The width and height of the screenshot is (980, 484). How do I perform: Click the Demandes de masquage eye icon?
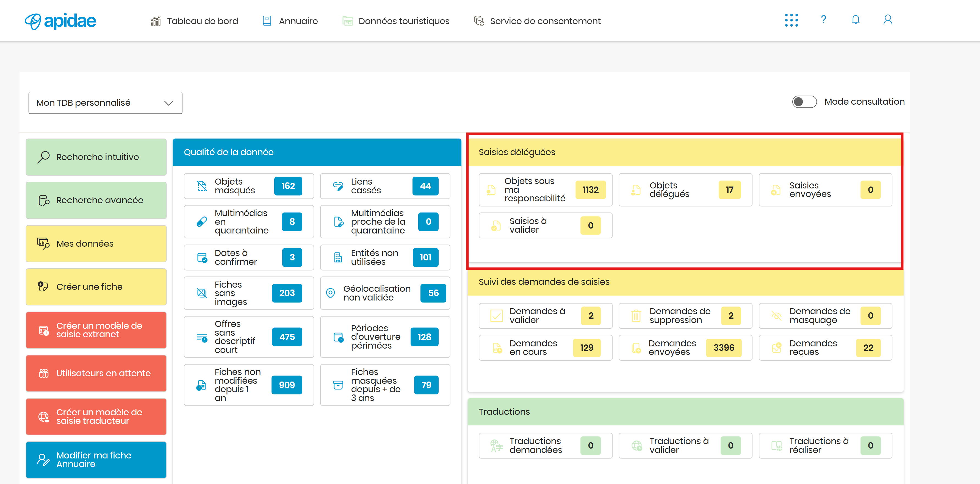776,316
